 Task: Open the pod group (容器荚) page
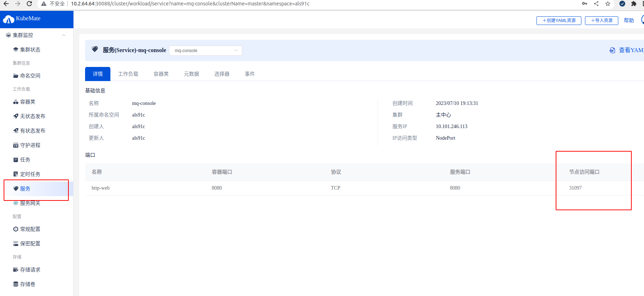point(28,102)
